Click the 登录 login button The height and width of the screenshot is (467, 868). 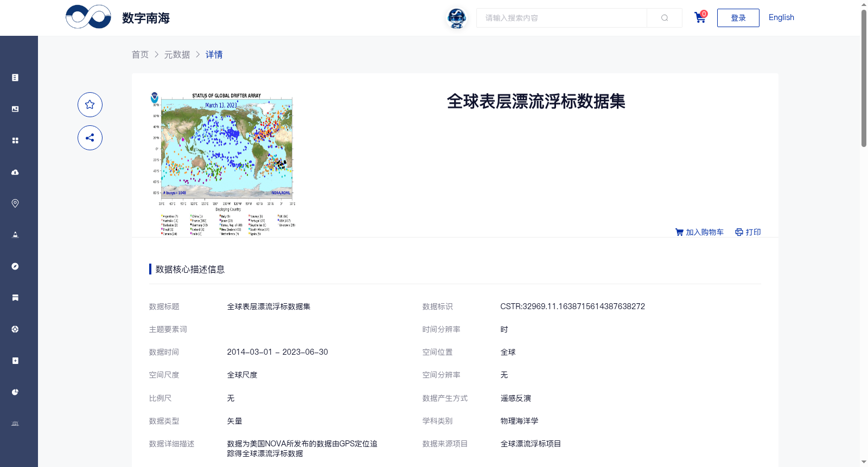pos(738,18)
